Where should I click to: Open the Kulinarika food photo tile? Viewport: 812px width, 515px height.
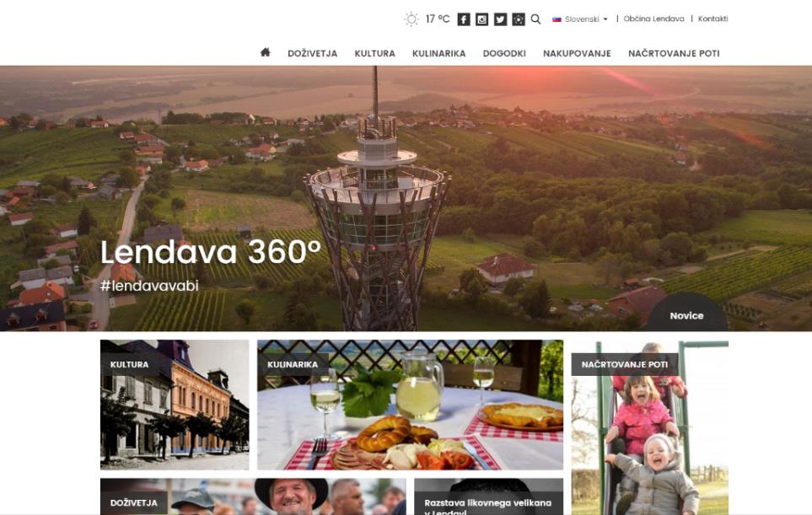(410, 405)
